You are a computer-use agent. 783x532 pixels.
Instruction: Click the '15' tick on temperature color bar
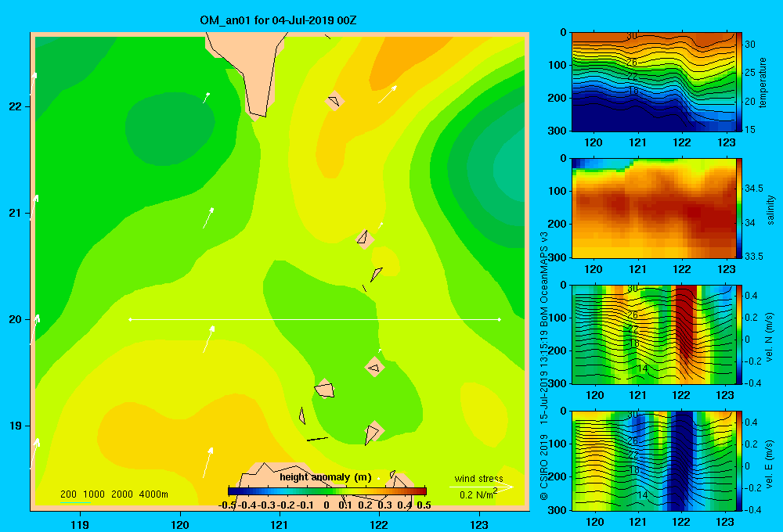pyautogui.click(x=750, y=129)
